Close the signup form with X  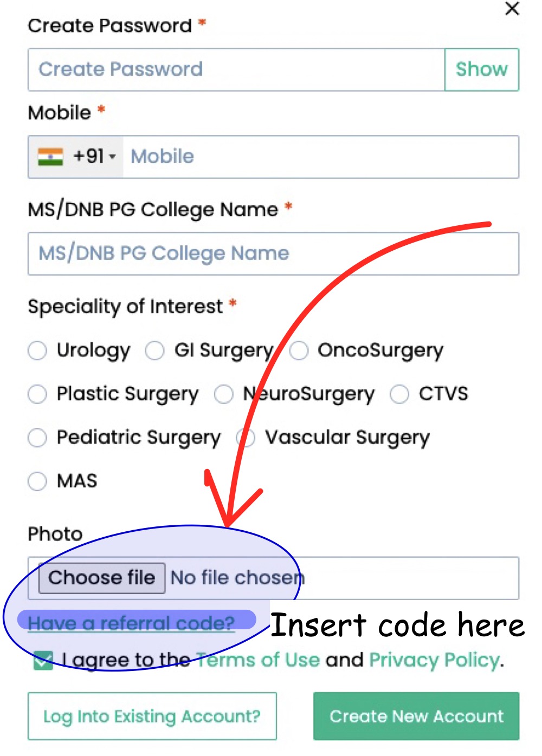click(x=512, y=9)
